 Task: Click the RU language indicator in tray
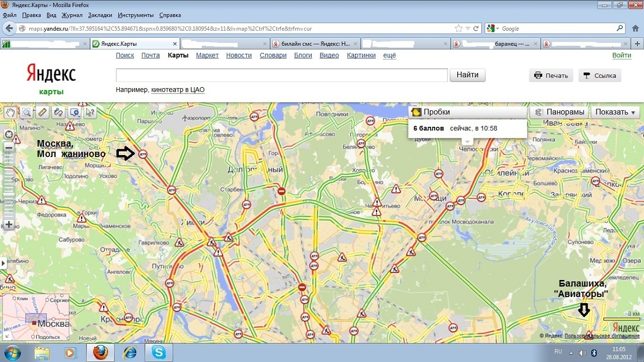pyautogui.click(x=558, y=351)
